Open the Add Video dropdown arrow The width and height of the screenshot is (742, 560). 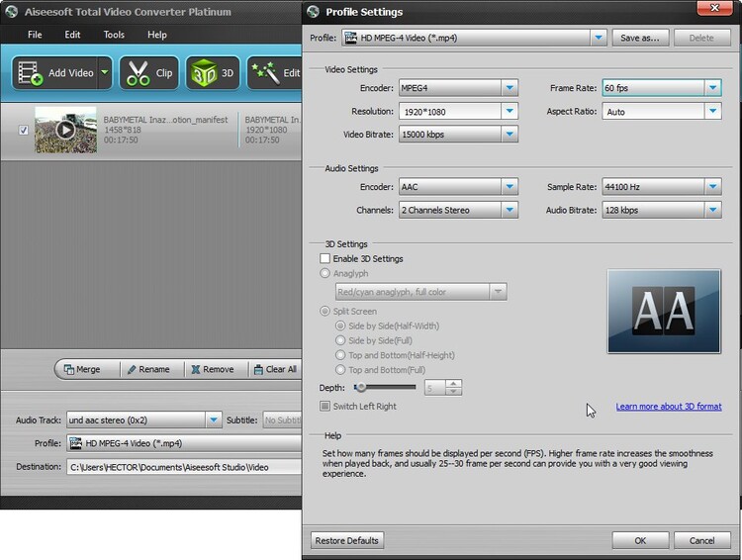(105, 72)
